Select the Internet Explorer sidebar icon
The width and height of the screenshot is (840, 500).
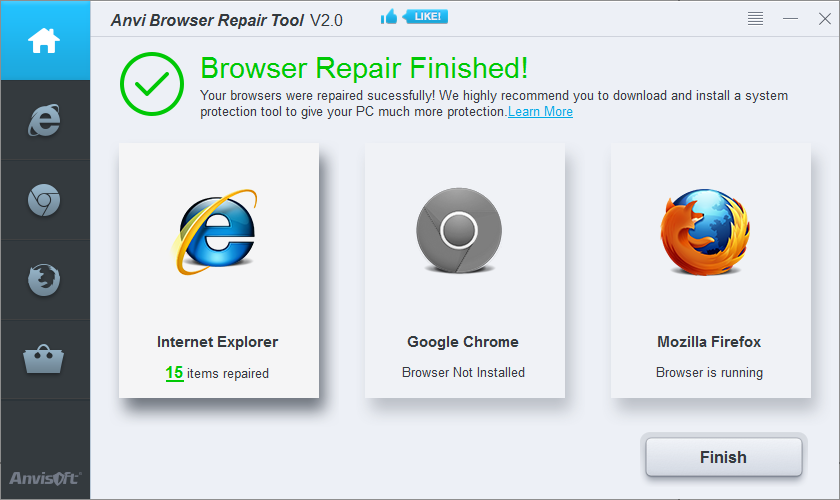pos(44,120)
